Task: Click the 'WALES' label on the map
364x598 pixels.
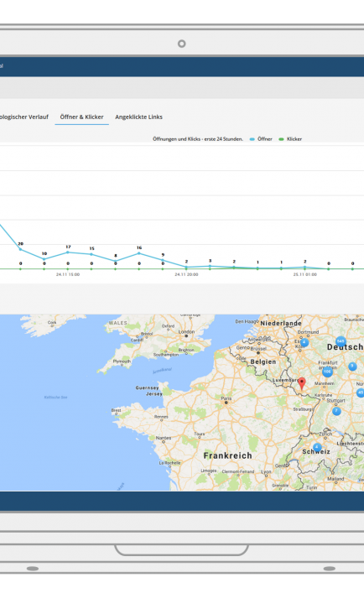Action: [x=118, y=323]
